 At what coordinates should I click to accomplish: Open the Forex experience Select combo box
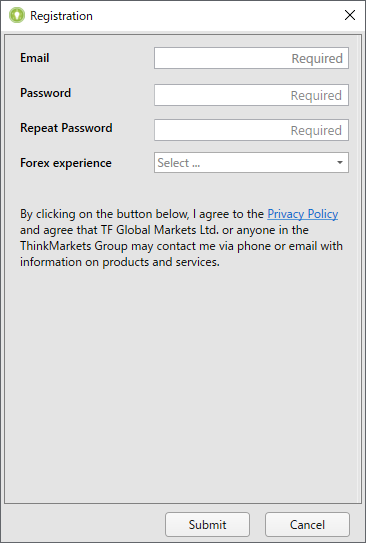point(251,162)
